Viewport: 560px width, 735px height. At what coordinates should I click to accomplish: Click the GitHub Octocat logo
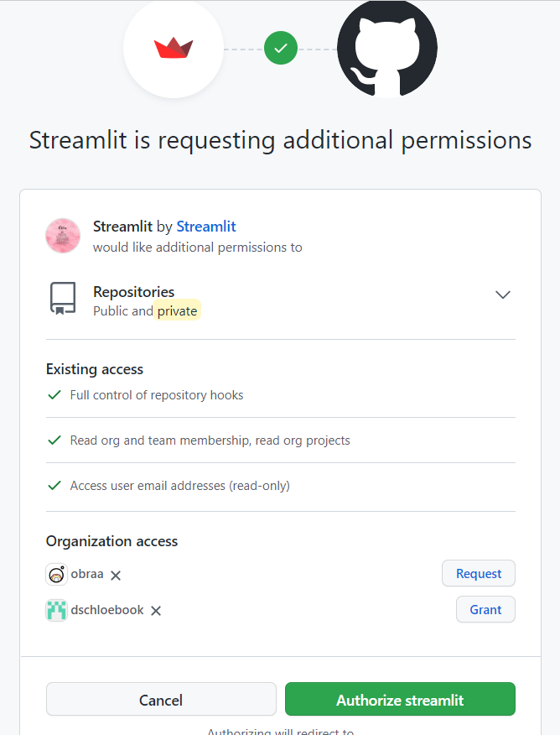click(387, 48)
